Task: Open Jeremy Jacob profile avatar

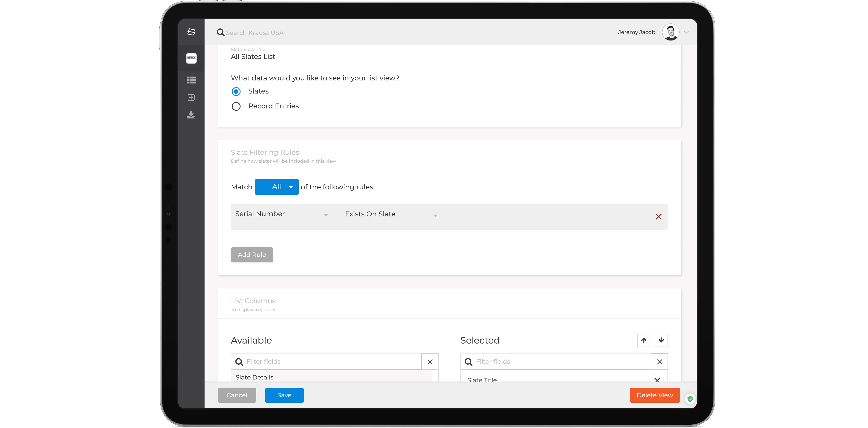Action: tap(671, 32)
